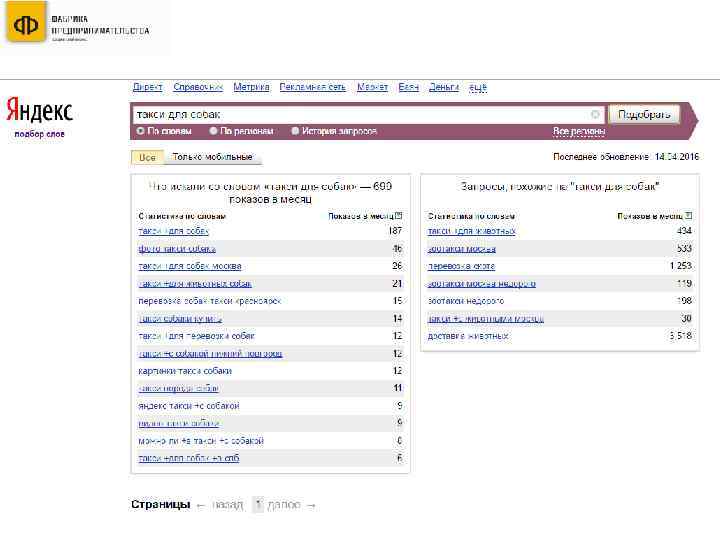Image resolution: width=720 pixels, height=540 pixels.
Task: Open the 'Все регионы' region selector
Action: tap(579, 131)
